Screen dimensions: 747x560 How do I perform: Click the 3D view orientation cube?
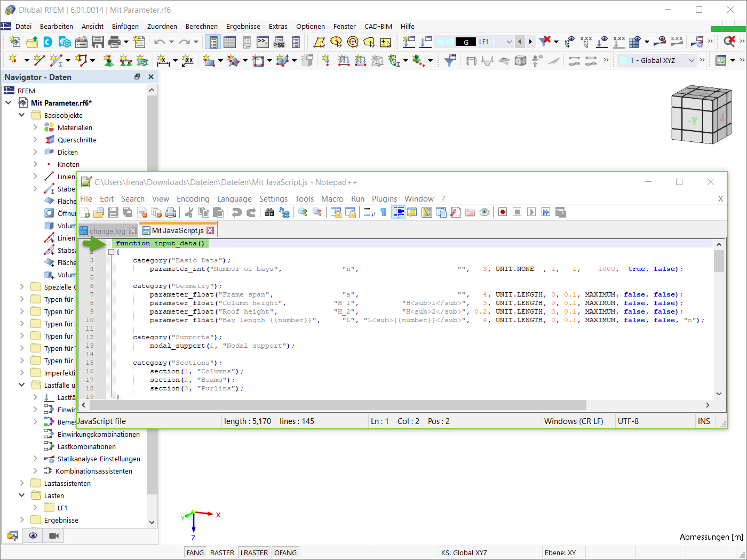pyautogui.click(x=701, y=114)
